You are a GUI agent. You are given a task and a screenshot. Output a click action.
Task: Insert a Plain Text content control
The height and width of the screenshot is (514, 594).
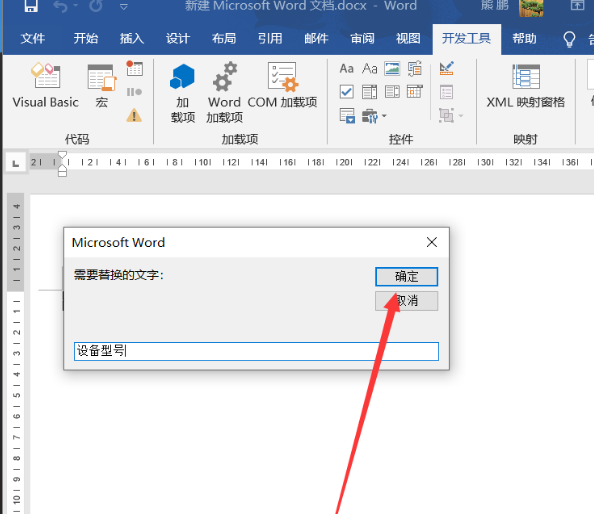[x=369, y=69]
